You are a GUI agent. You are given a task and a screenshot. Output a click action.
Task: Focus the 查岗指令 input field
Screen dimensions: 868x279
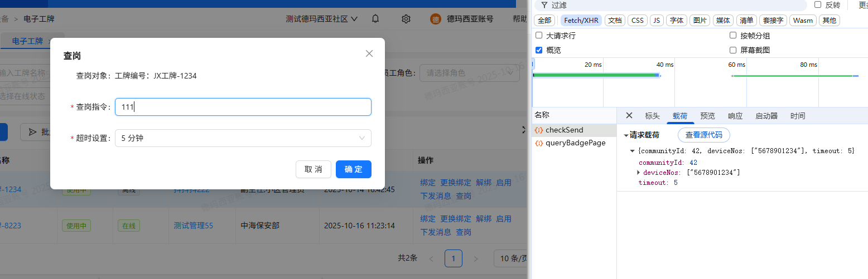[243, 107]
